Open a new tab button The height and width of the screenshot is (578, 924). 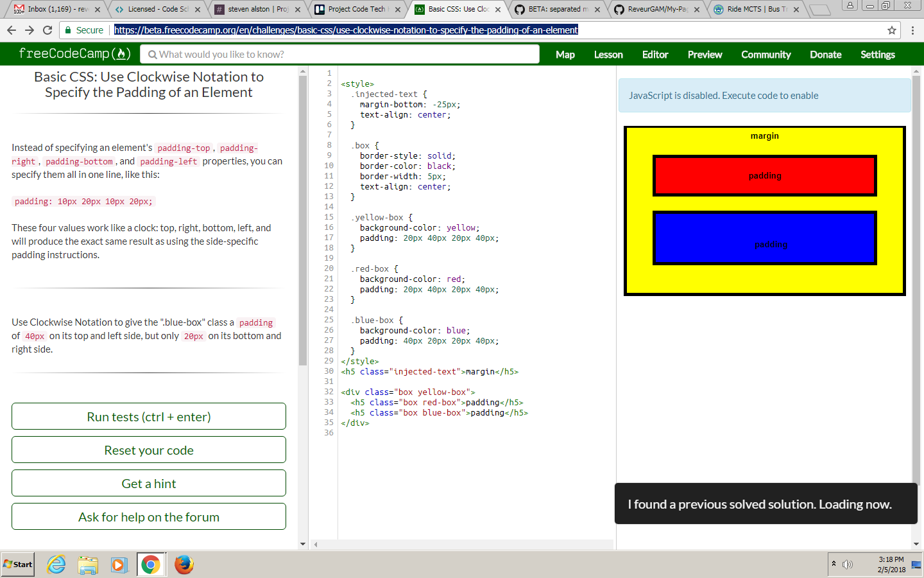pos(819,10)
